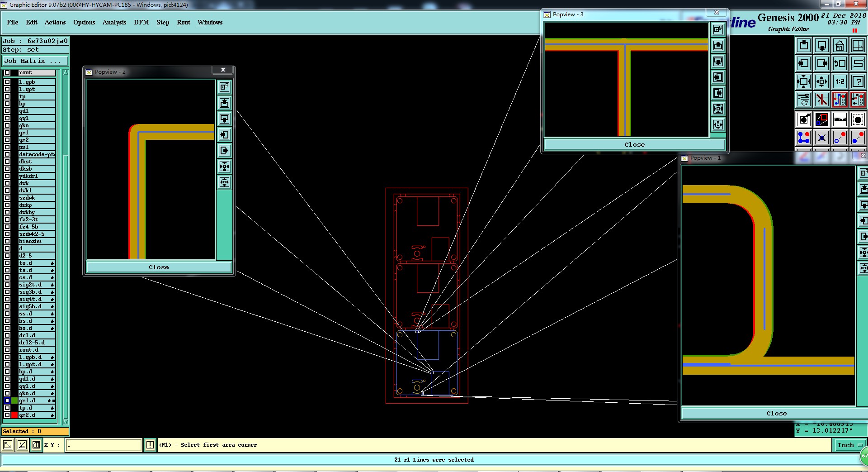
Task: Click the pan down icon in the main toolbar
Action: point(822,45)
